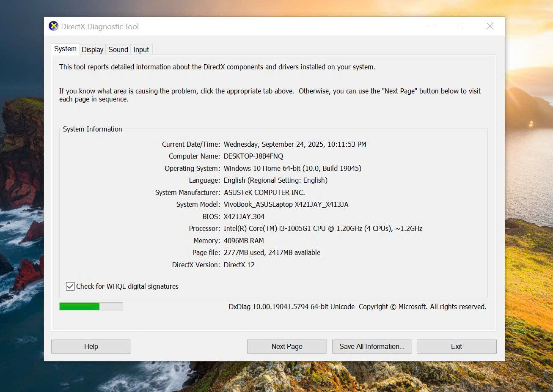This screenshot has height=392, width=553.
Task: Click the Windows 10 Home operating system value
Action: tap(292, 168)
